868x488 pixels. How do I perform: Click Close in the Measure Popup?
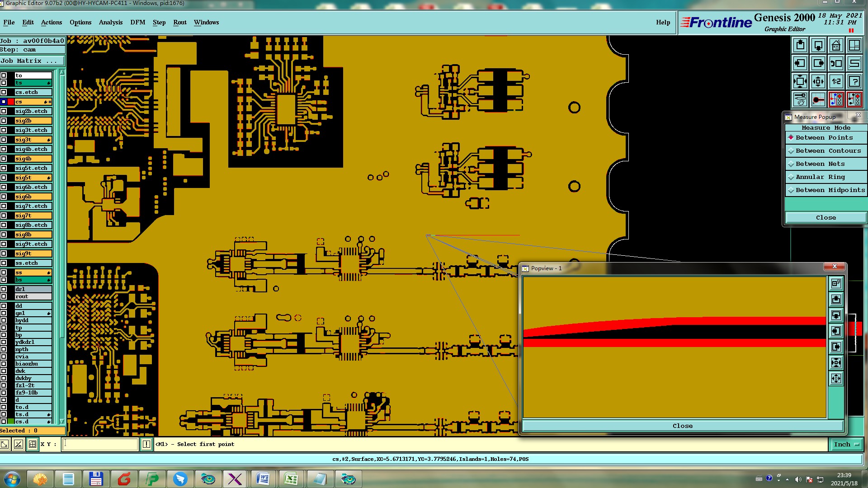click(x=826, y=218)
